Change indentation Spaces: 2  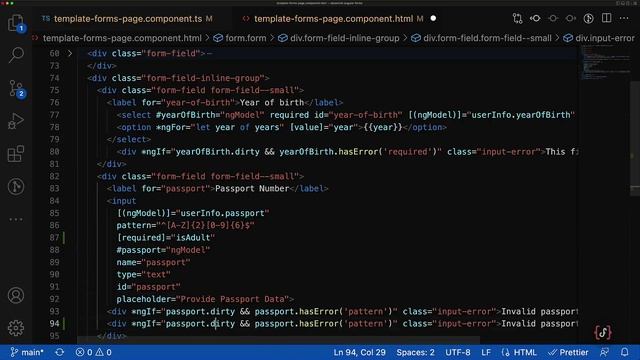[x=415, y=352]
